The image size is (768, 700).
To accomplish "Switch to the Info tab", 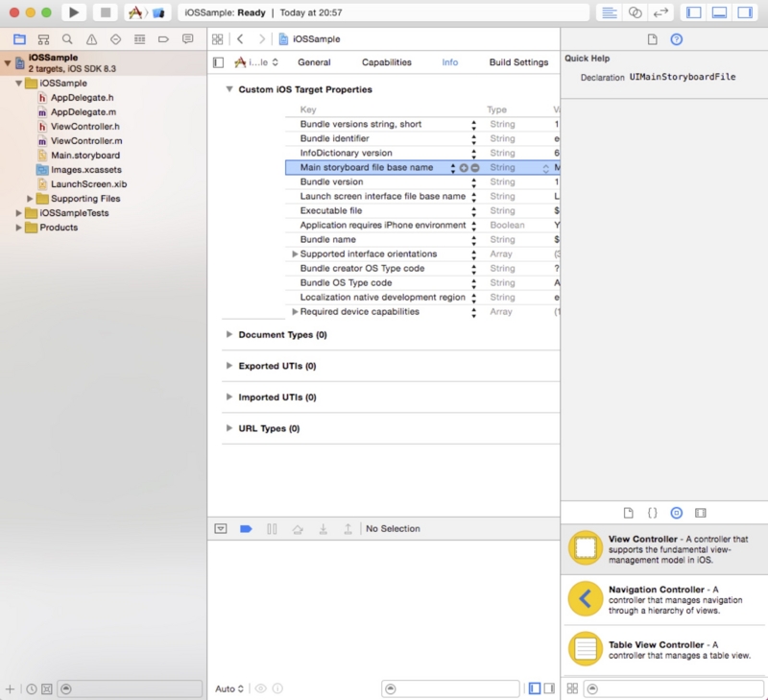I will pyautogui.click(x=449, y=62).
